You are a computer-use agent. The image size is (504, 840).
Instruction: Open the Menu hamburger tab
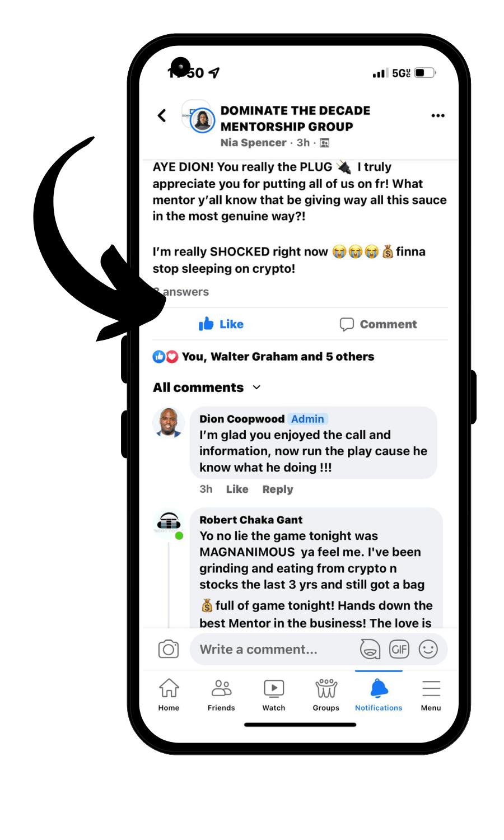tap(431, 694)
